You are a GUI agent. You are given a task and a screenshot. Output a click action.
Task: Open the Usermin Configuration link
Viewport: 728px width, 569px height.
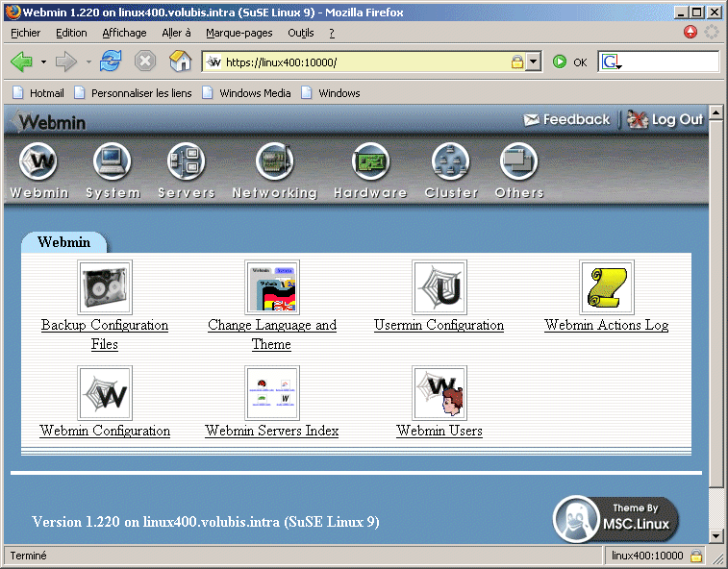[439, 325]
